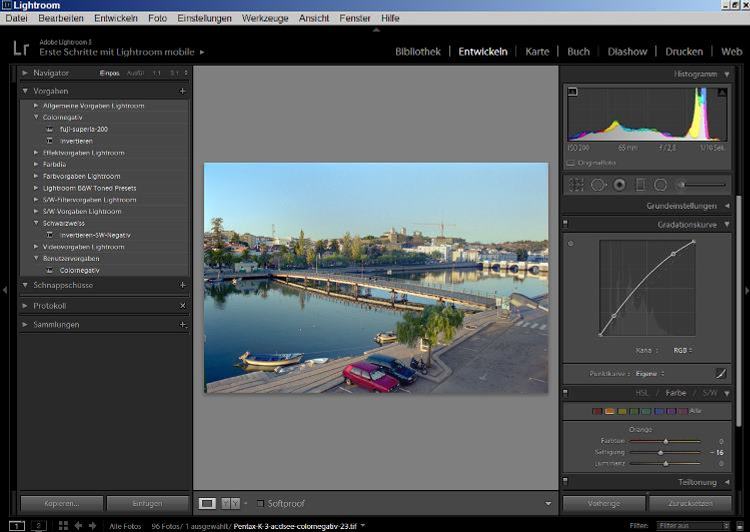Select the crop overlay tool
The image size is (750, 532).
click(577, 184)
